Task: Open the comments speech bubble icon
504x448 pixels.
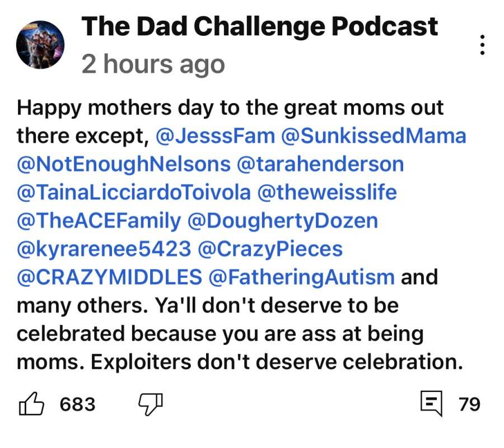Action: coord(432,403)
